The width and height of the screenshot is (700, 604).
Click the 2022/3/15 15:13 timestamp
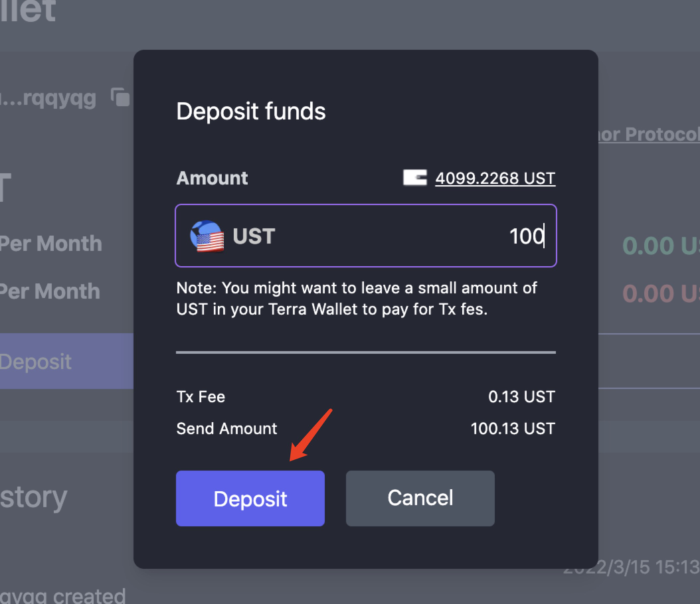click(631, 567)
